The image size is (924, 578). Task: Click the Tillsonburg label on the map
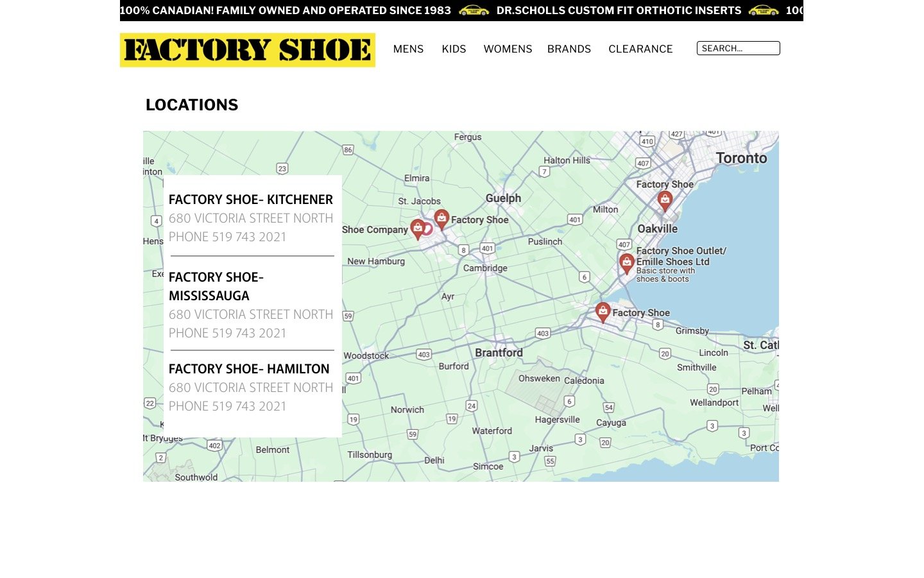(x=370, y=455)
